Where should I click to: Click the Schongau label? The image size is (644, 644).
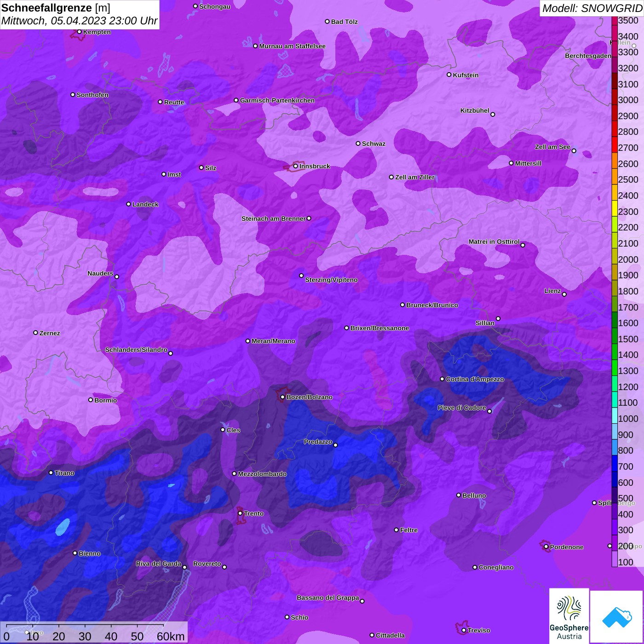215,6
